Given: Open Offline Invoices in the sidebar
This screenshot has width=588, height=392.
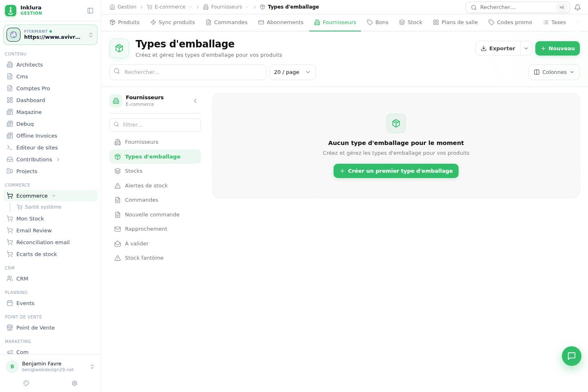Looking at the screenshot, I should [50, 136].
